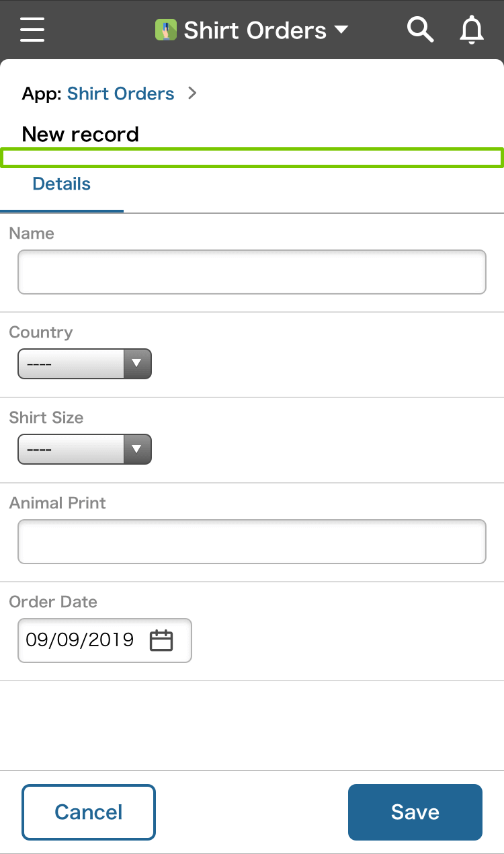The height and width of the screenshot is (854, 504).
Task: Click the green shirt app icon in header
Action: (x=165, y=29)
